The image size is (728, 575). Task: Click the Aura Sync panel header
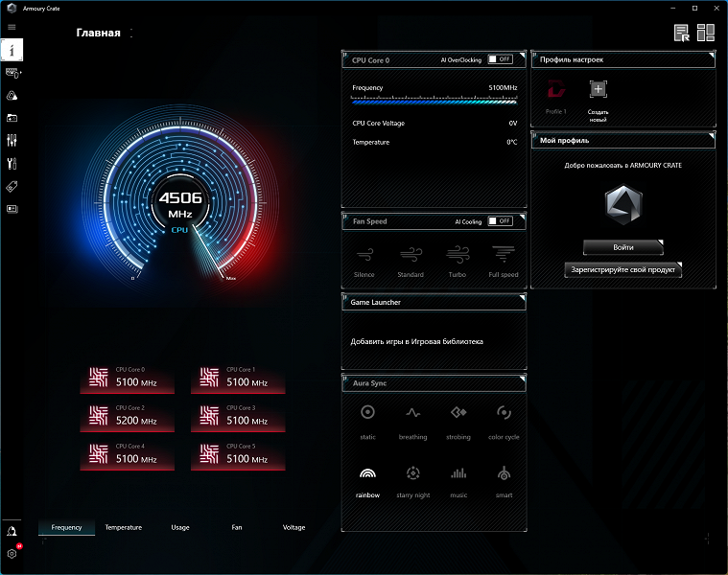coord(434,383)
